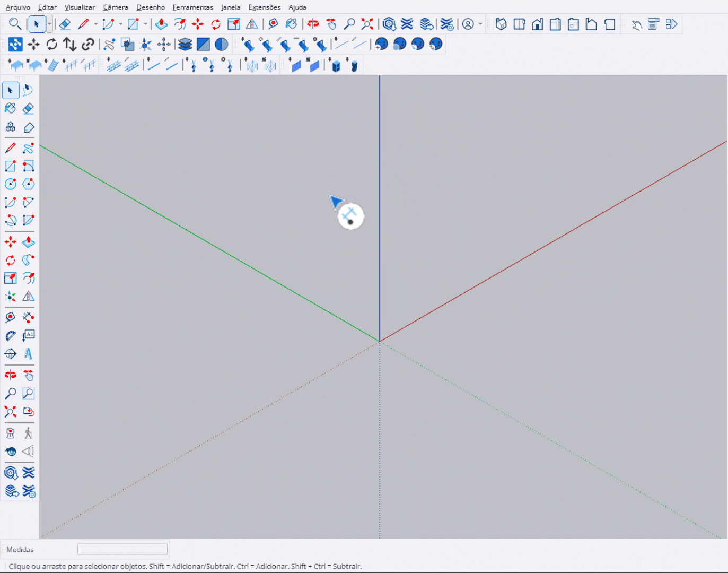Expand the Select tool dropdown arrow
This screenshot has width=728, height=573.
click(49, 24)
